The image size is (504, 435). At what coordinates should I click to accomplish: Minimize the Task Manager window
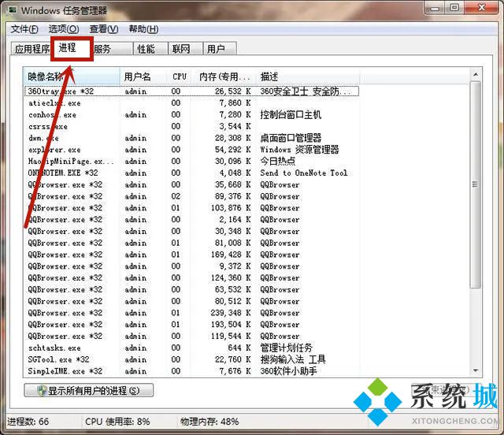tap(435, 8)
